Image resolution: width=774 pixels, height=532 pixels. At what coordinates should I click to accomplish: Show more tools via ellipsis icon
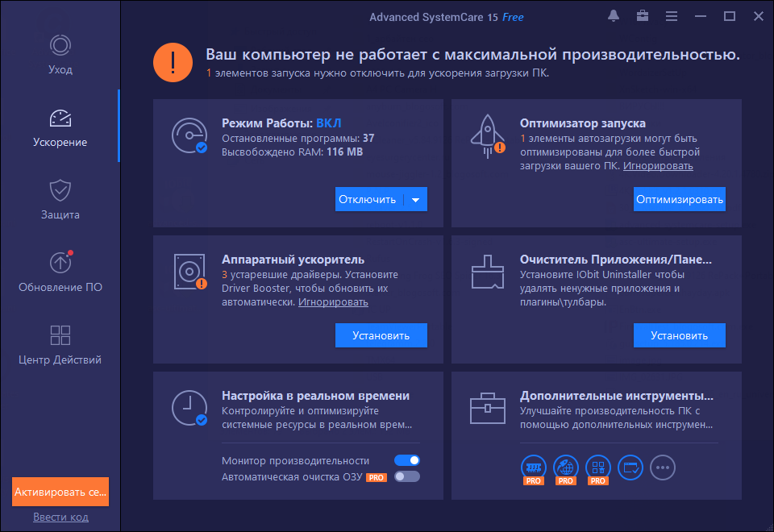(x=663, y=468)
